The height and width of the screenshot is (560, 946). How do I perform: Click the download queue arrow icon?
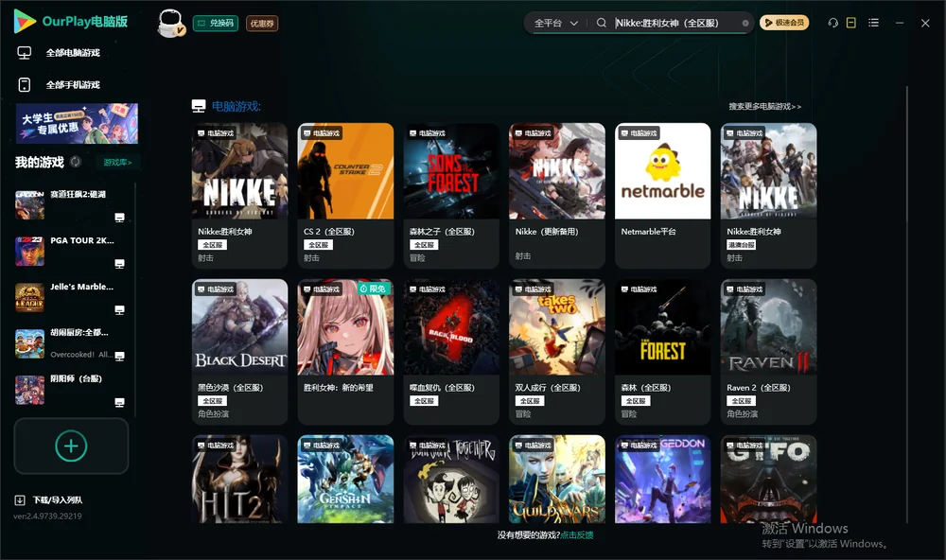click(19, 499)
